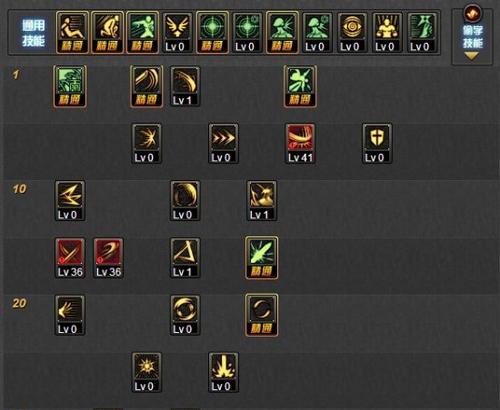Select the eye symbol general skill
The width and height of the screenshot is (500, 410).
click(x=352, y=33)
